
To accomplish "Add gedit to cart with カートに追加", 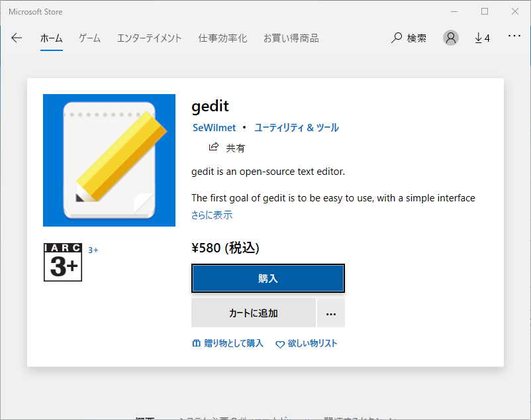I will click(254, 312).
